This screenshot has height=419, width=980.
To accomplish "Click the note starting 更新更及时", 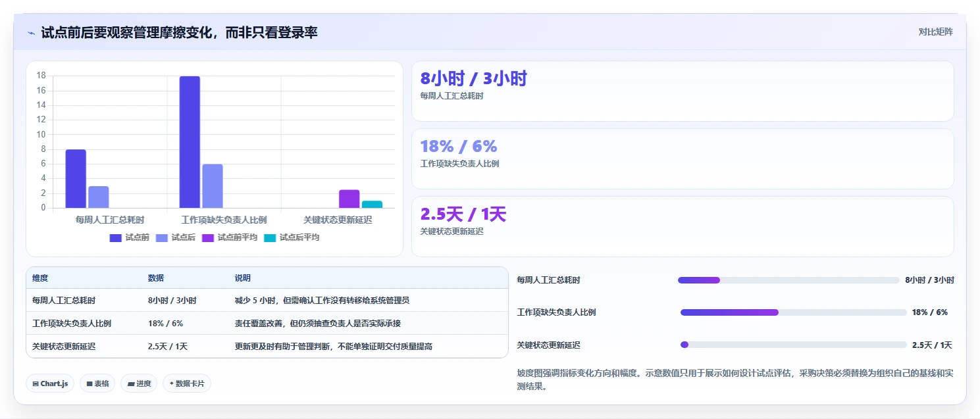I will pyautogui.click(x=334, y=347).
